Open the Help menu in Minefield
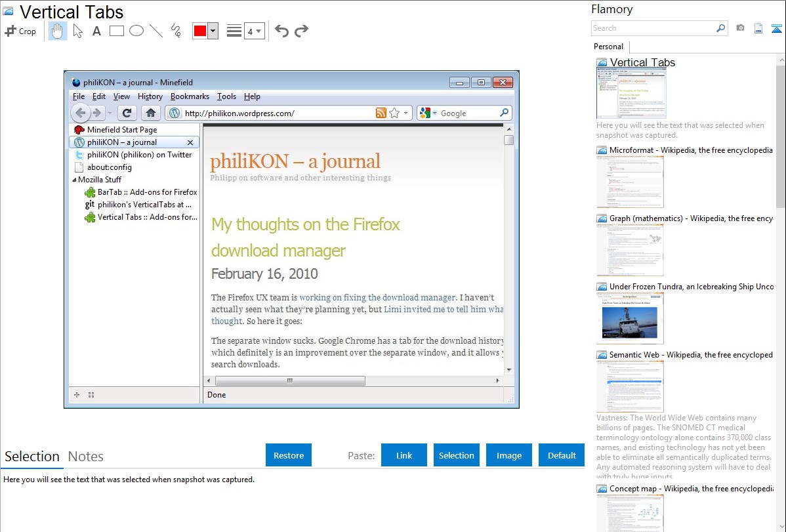Image resolution: width=786 pixels, height=532 pixels. pos(252,96)
